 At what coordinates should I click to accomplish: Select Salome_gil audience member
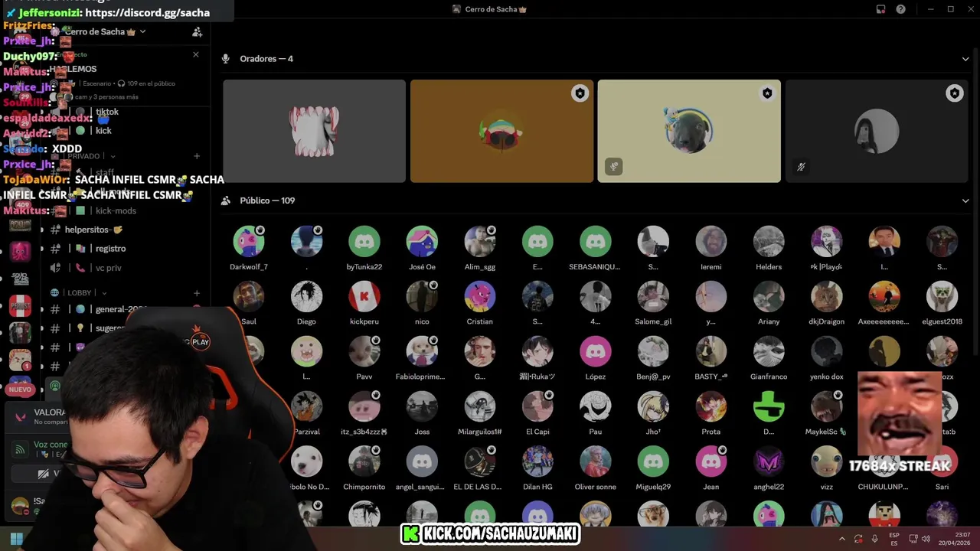click(653, 296)
